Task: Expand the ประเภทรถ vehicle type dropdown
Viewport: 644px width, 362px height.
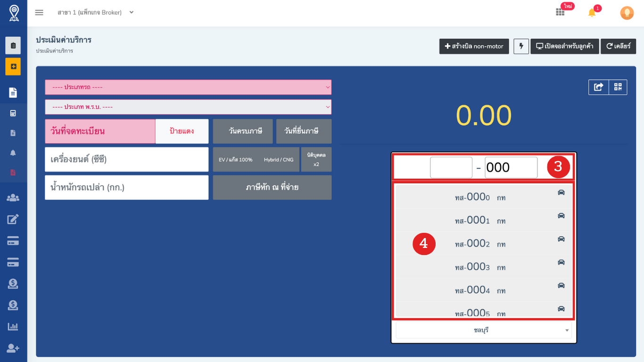Action: coord(188,87)
